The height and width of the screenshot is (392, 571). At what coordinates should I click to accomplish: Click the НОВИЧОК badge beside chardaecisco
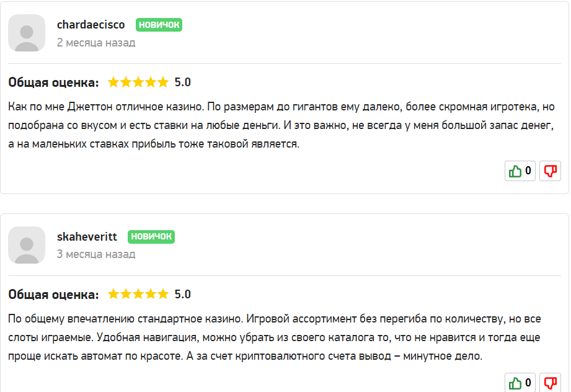159,25
